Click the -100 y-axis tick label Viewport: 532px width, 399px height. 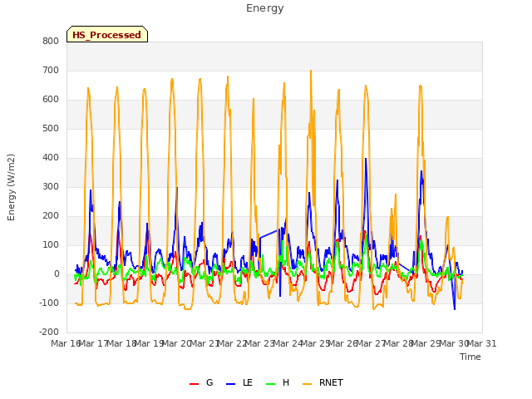49,303
